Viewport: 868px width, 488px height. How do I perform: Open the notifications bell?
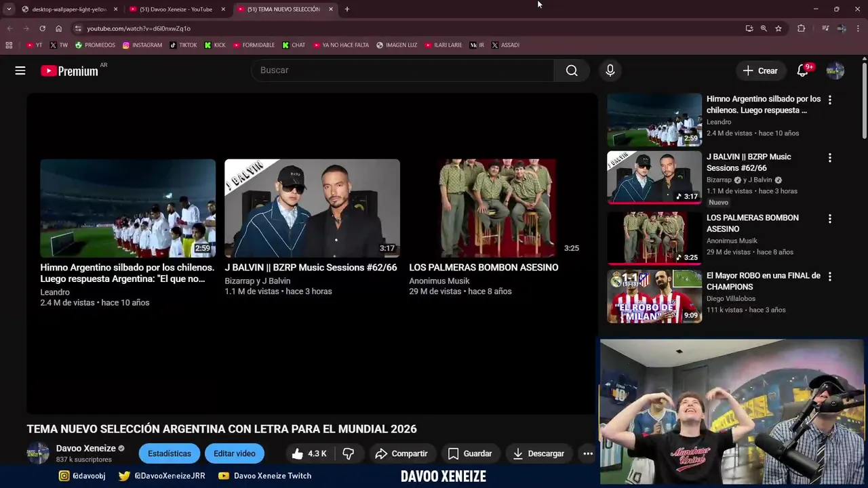coord(802,70)
